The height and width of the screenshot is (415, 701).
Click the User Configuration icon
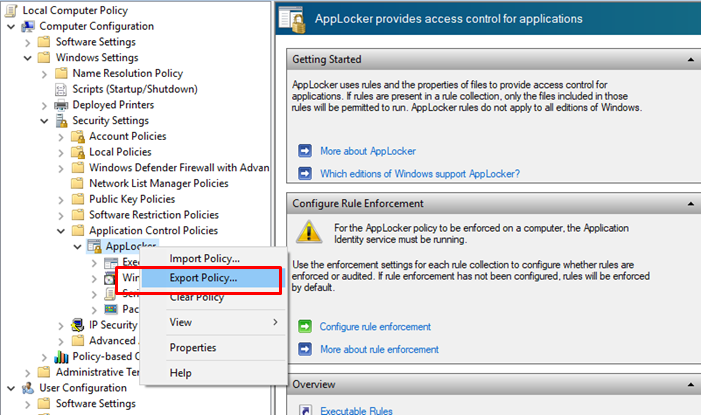point(27,388)
